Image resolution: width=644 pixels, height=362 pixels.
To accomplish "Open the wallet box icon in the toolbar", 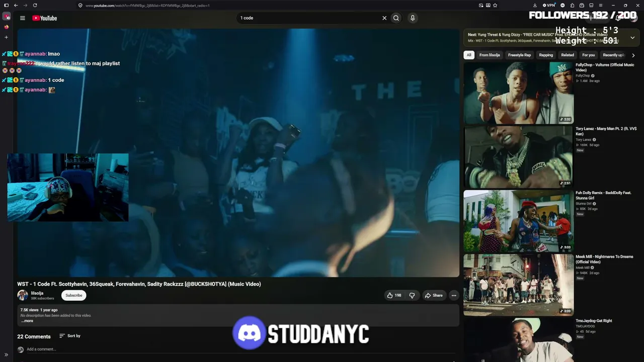I will point(582,5).
